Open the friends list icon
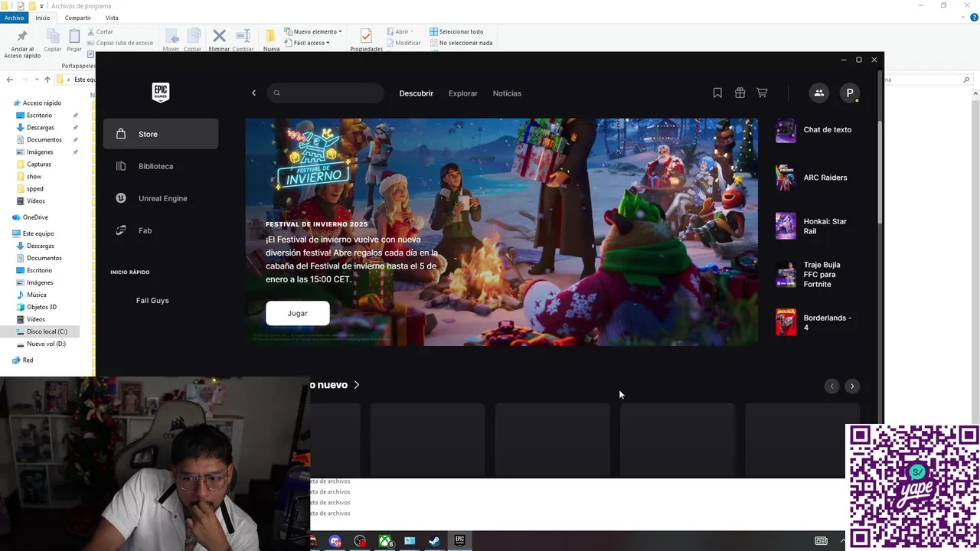This screenshot has height=551, width=980. 818,93
